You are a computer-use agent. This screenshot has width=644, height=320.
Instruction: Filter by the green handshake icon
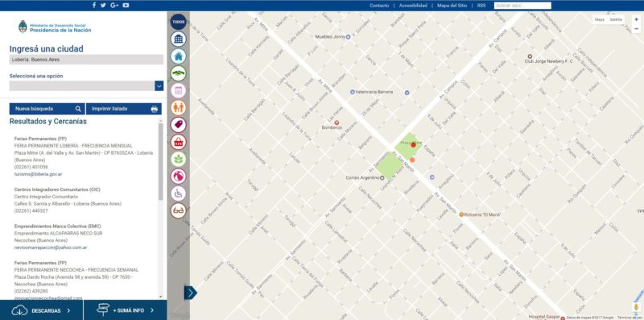point(178,73)
